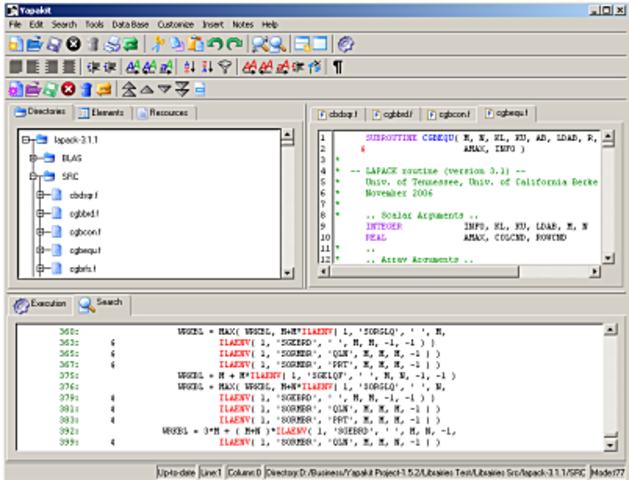Move item up with single up triangle

point(147,89)
